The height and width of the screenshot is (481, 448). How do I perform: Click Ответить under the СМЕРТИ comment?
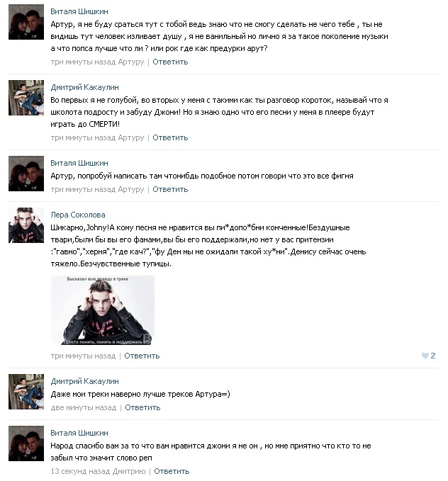(x=170, y=137)
